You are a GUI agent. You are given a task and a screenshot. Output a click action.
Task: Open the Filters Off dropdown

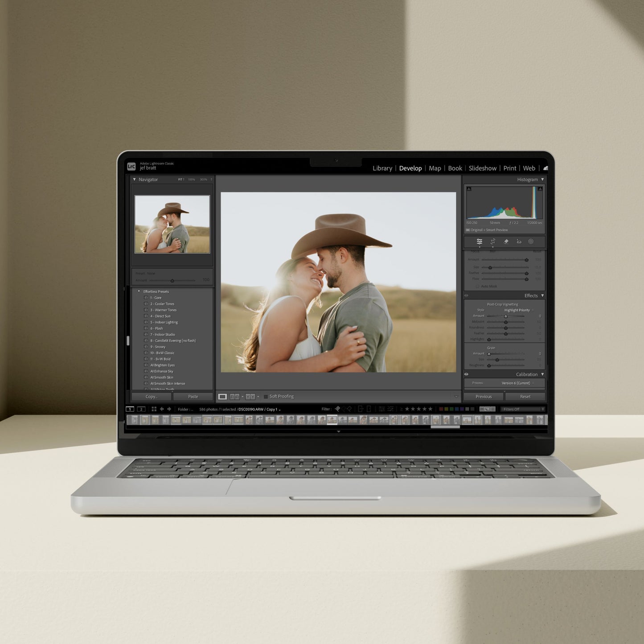coord(522,409)
